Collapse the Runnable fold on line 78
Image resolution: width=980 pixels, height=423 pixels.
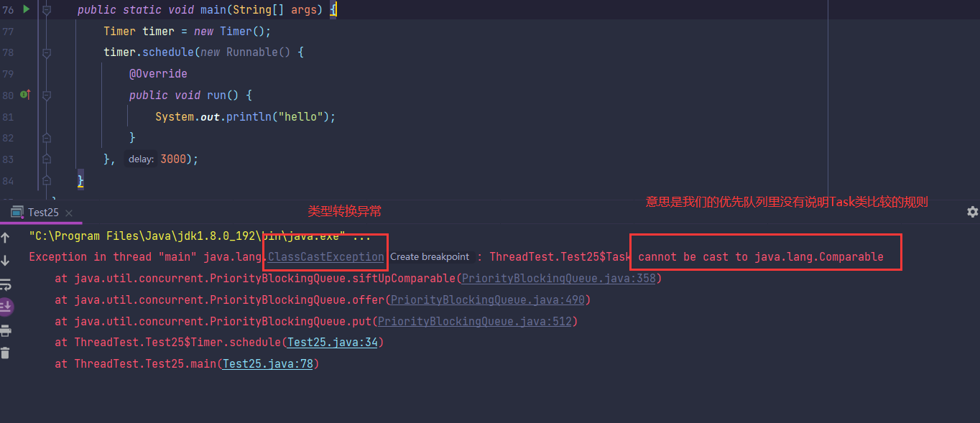[x=47, y=52]
